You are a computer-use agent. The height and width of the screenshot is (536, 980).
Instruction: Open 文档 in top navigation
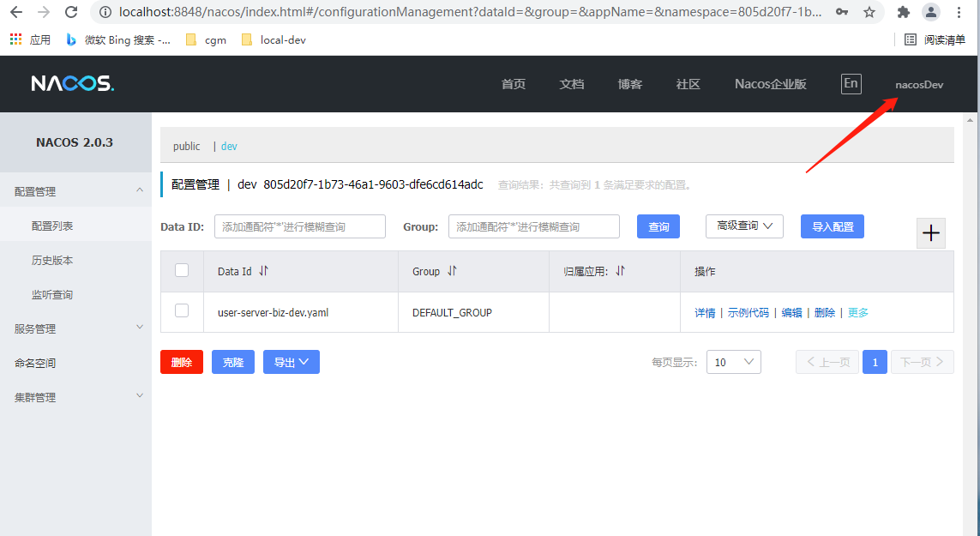[x=572, y=84]
